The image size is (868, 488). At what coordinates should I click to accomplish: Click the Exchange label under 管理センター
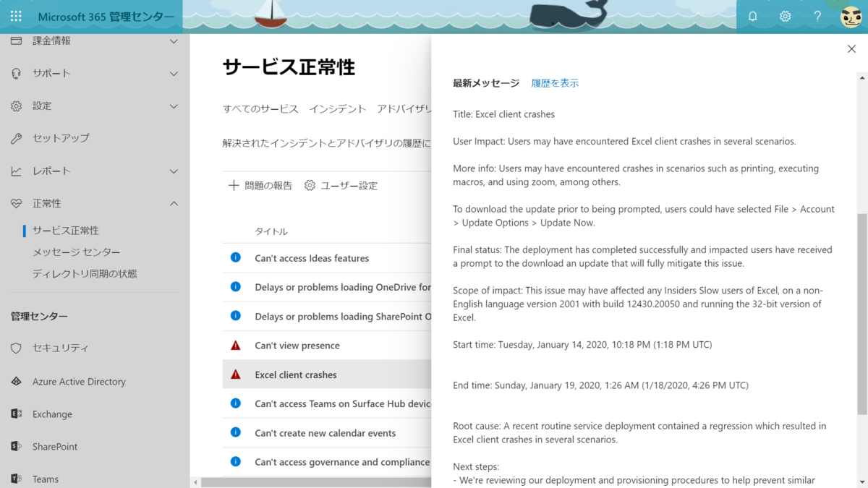pos(52,414)
